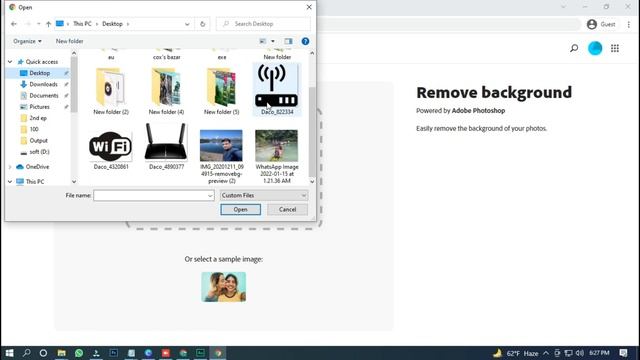The width and height of the screenshot is (640, 360).
Task: Select the Daco_4890377 router image
Action: [166, 142]
